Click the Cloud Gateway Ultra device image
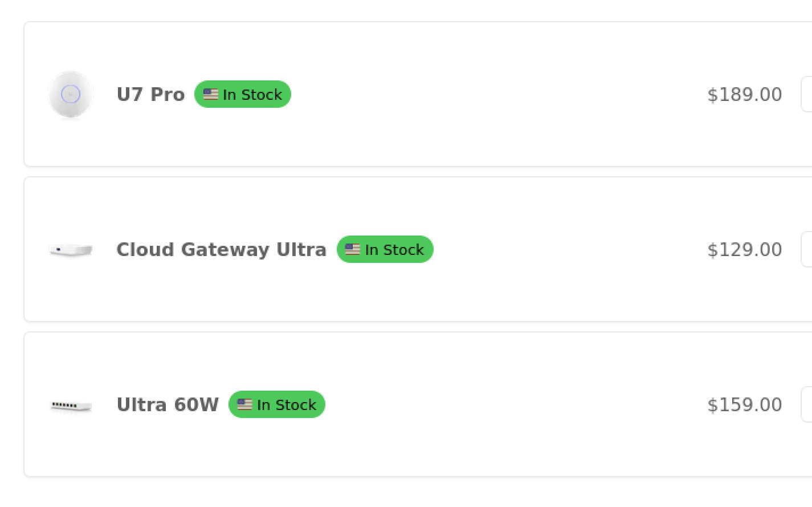812x507 pixels. pyautogui.click(x=71, y=249)
